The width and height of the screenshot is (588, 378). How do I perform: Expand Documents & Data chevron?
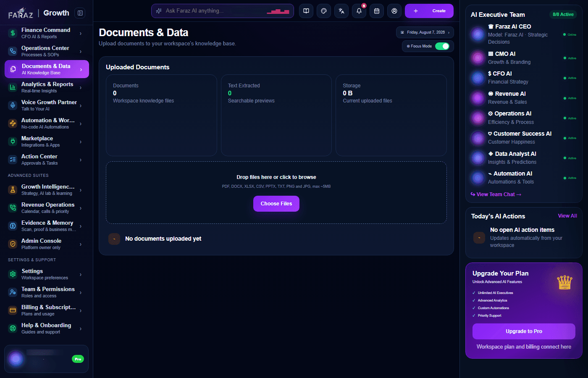tap(81, 69)
